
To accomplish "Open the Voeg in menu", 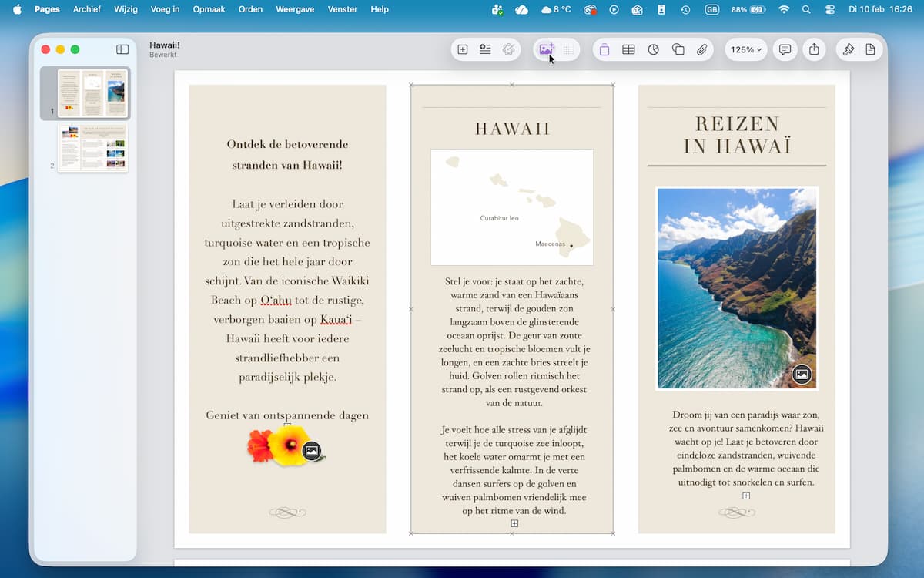I will pos(165,9).
